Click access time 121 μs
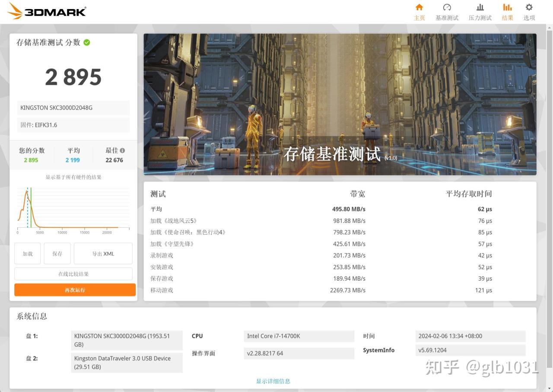Screen dimensions: 553x392 coord(483,290)
